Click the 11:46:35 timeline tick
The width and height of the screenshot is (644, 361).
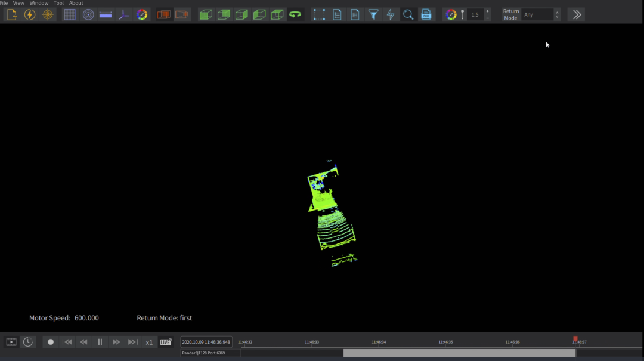tap(445, 342)
